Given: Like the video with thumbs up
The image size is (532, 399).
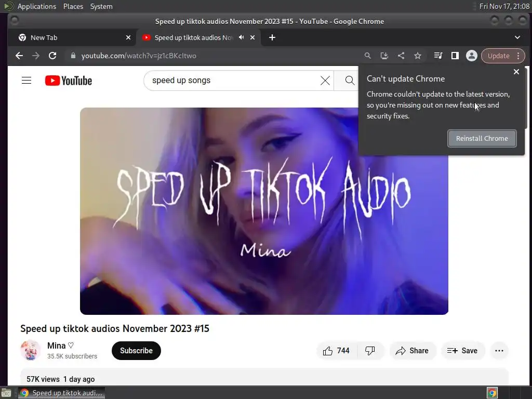Looking at the screenshot, I should coord(336,351).
